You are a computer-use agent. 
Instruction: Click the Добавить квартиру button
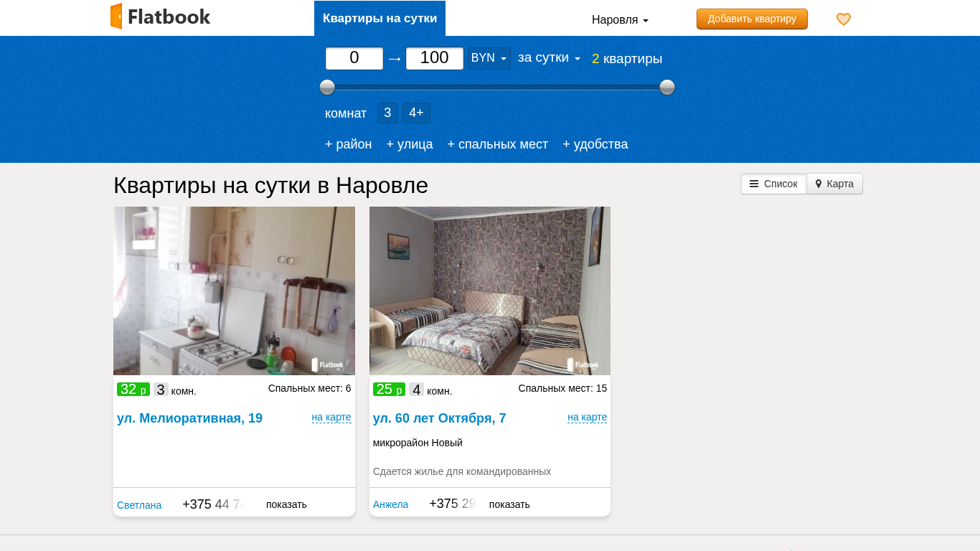point(752,19)
